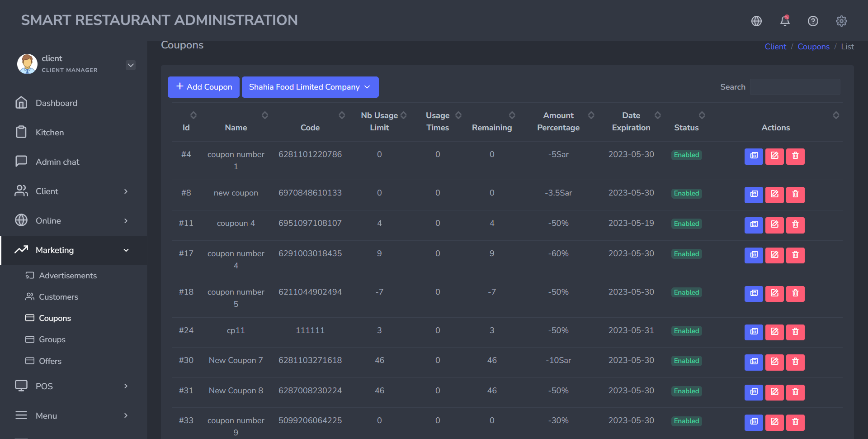The width and height of the screenshot is (868, 439).
Task: Delete coupon cp11
Action: point(795,332)
